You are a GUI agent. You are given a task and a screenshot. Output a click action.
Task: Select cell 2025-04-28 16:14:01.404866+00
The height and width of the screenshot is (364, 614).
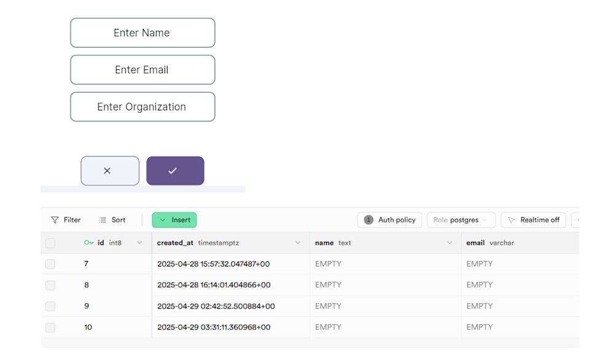(231, 285)
